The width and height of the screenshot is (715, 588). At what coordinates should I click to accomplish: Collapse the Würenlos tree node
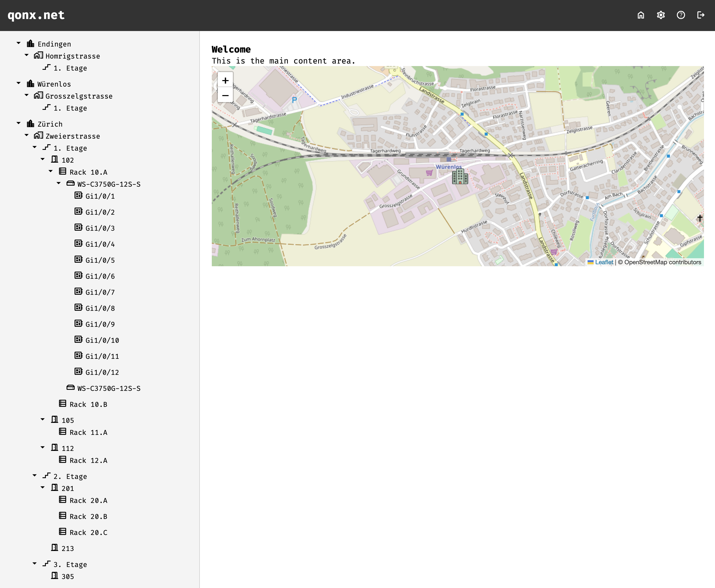[x=19, y=83]
